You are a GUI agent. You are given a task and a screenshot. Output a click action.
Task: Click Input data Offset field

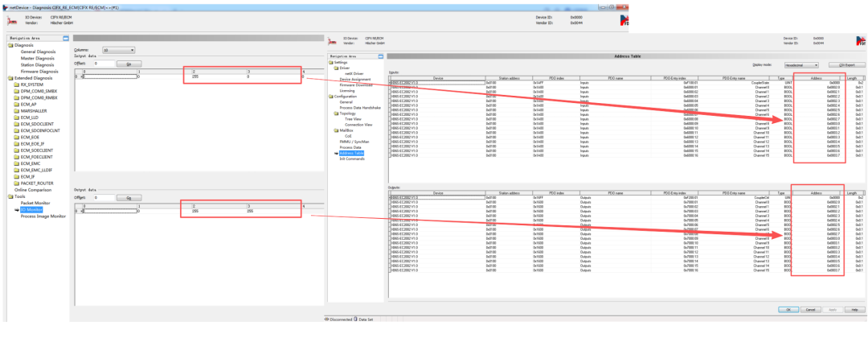pos(104,64)
